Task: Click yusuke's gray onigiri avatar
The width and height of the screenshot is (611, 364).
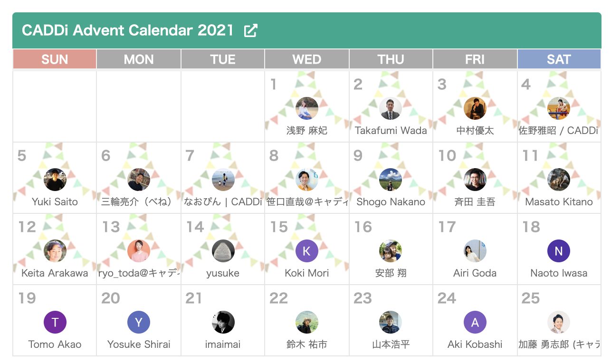Action: (223, 251)
